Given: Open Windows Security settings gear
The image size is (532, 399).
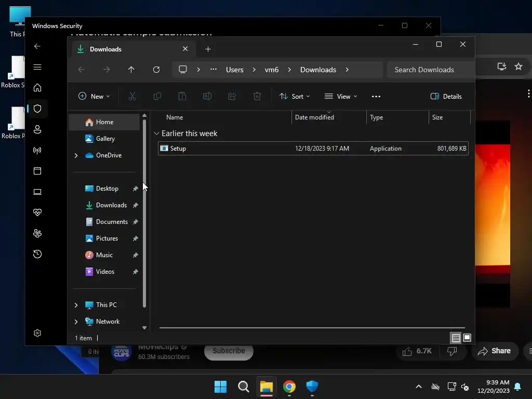Looking at the screenshot, I should [37, 333].
